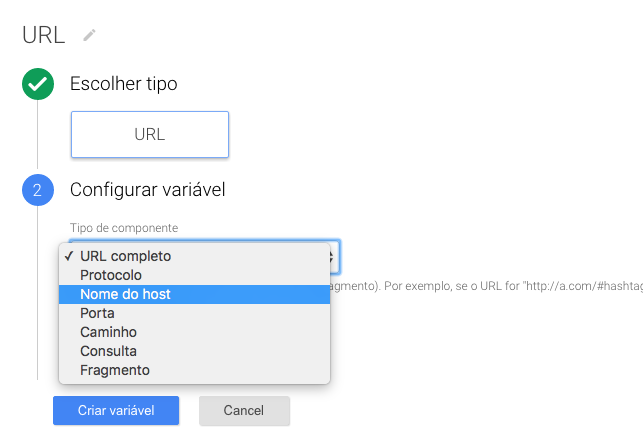Click the blue step 2 circle

(37, 189)
